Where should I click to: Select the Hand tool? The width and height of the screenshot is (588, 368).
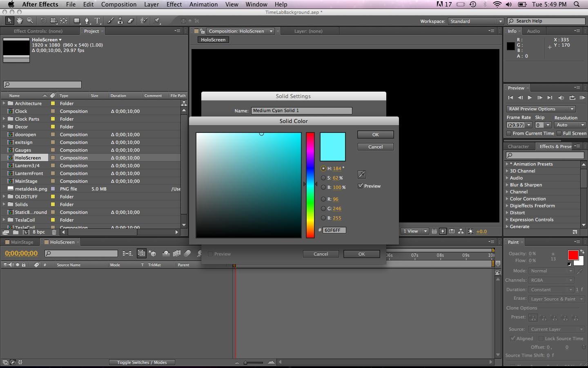pyautogui.click(x=20, y=20)
